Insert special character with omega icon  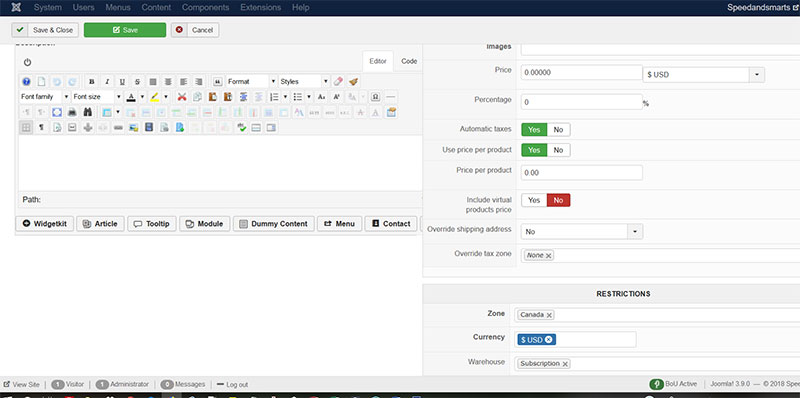click(x=376, y=97)
